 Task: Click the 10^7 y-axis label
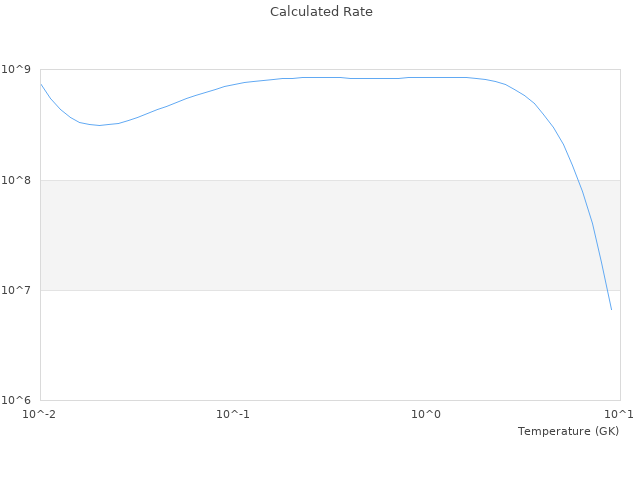[19, 290]
